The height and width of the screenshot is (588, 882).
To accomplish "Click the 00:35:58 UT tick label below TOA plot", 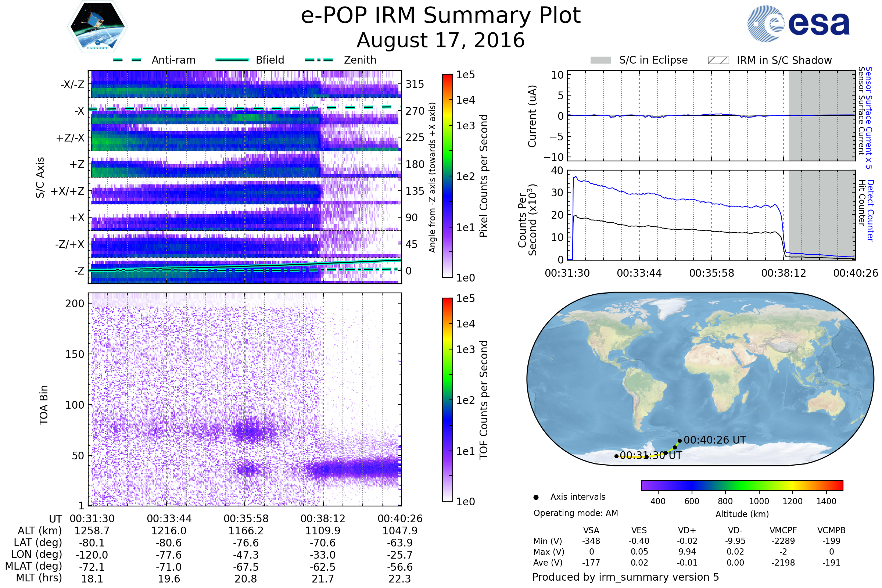I will coord(246,519).
